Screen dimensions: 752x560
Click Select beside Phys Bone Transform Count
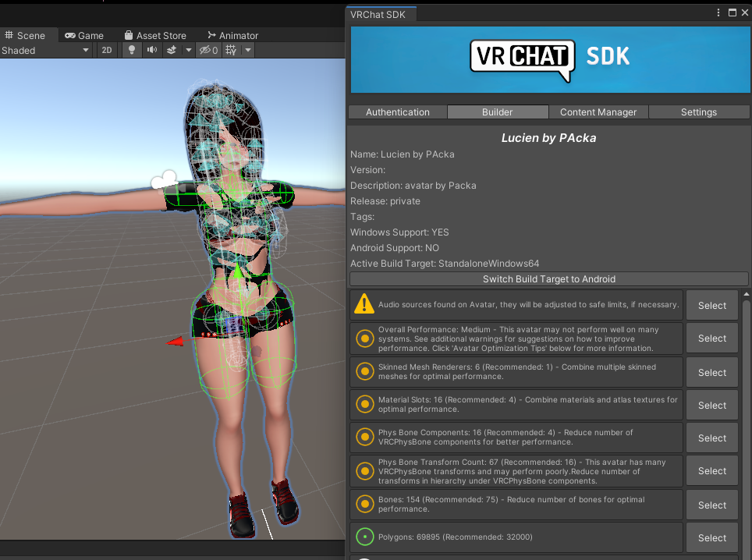point(712,471)
